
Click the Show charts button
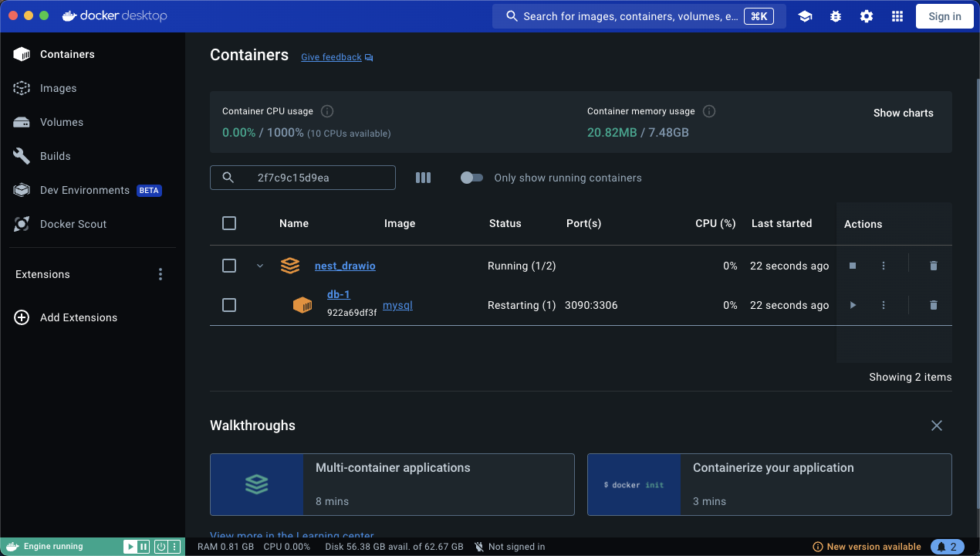pyautogui.click(x=903, y=113)
